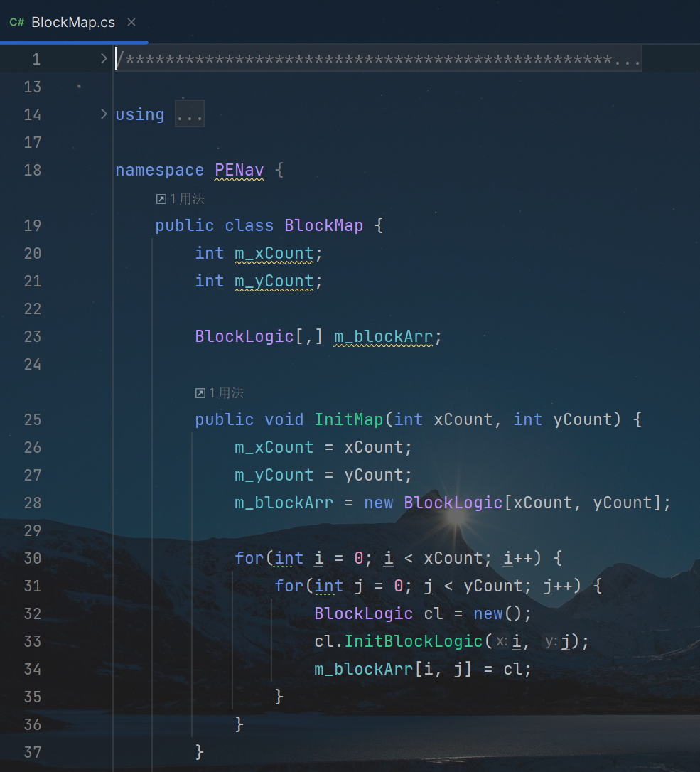
Task: Click the usages icon above InitMap
Action: pyautogui.click(x=200, y=393)
